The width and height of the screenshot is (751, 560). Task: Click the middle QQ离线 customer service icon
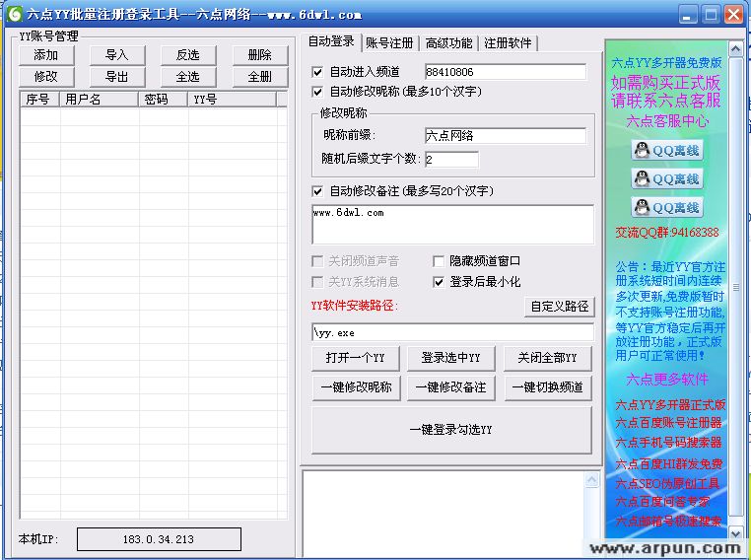coord(666,178)
